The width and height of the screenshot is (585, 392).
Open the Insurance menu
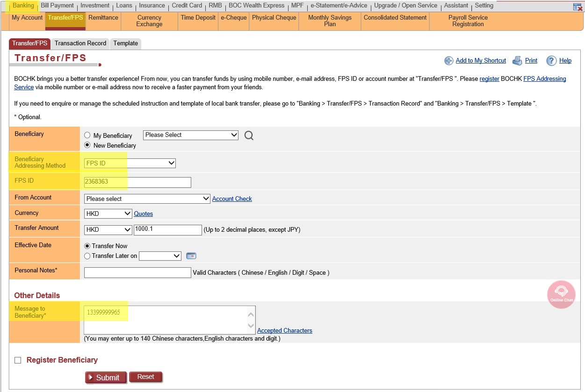(152, 6)
